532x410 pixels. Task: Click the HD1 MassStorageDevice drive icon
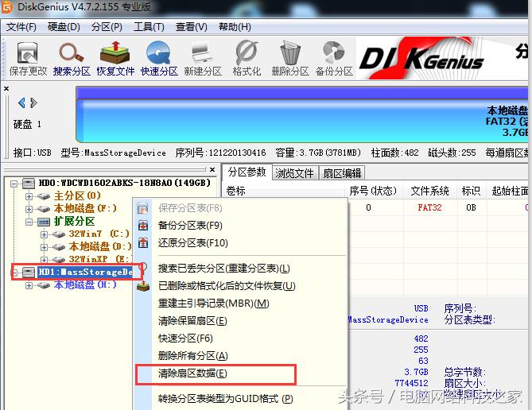click(29, 272)
